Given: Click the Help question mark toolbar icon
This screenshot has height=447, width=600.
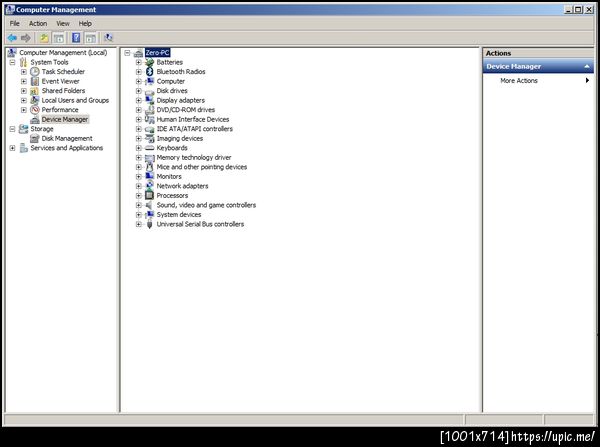Looking at the screenshot, I should [76, 38].
